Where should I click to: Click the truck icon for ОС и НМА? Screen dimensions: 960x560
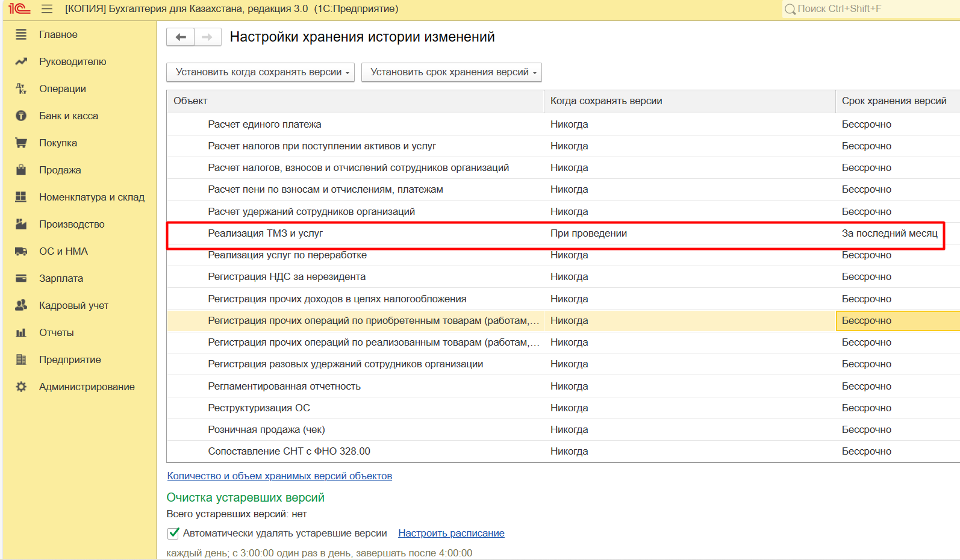tap(21, 251)
